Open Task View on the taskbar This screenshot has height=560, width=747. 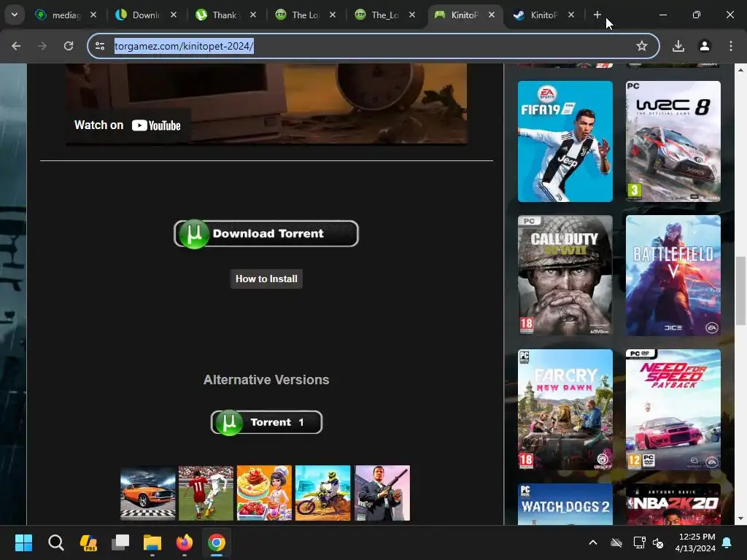click(120, 542)
